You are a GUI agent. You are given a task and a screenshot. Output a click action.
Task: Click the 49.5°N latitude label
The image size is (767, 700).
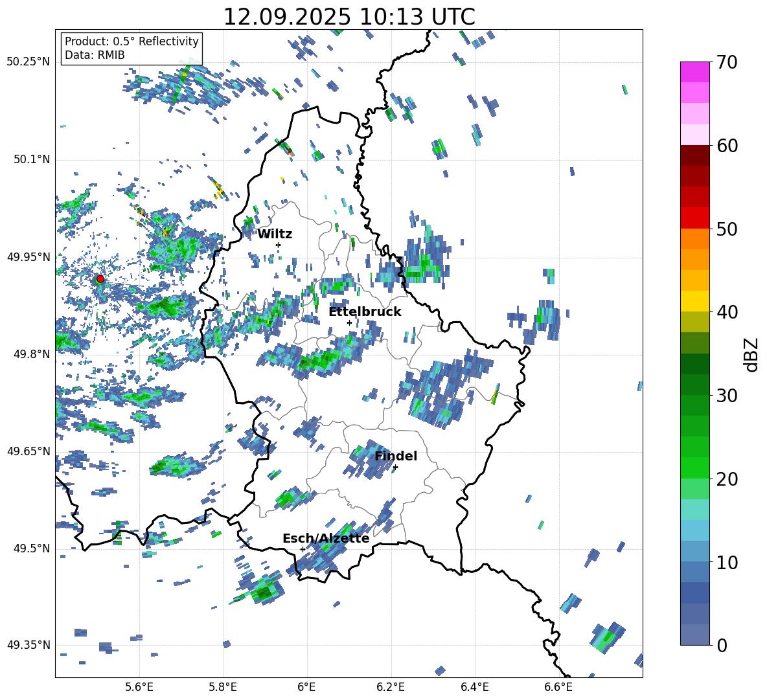32,548
